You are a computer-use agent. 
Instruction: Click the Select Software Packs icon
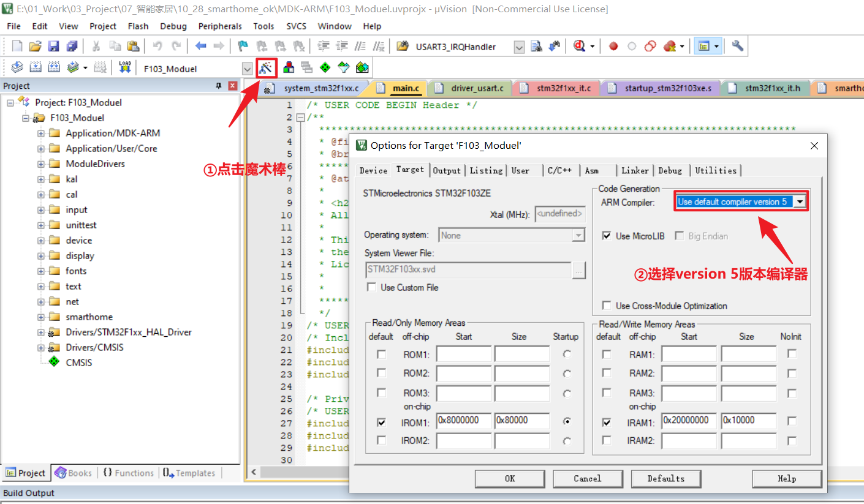coord(344,68)
